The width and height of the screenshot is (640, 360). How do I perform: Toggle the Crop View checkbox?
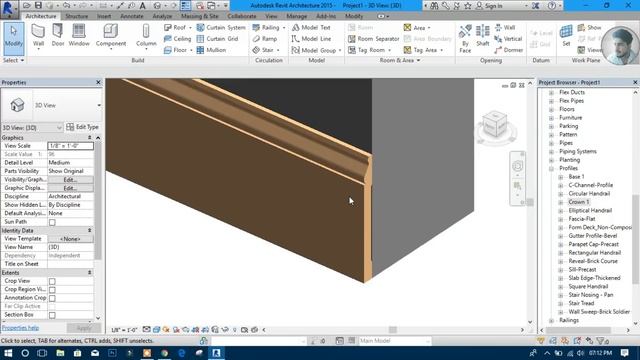52,281
